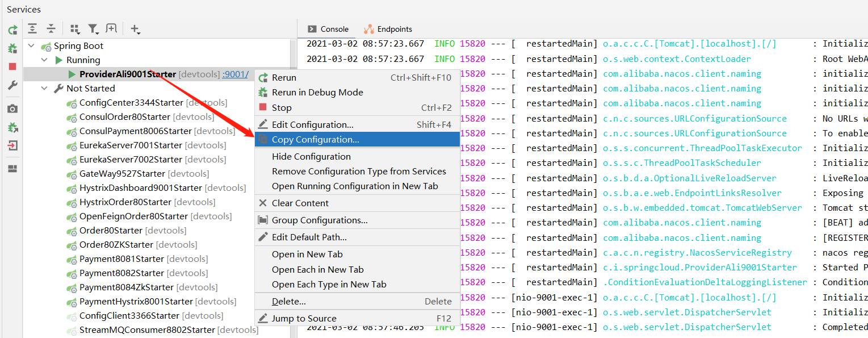Screen dimensions: 868x338
Task: Click the bug-with-arrow debugger icon in sidebar
Action: (12, 127)
